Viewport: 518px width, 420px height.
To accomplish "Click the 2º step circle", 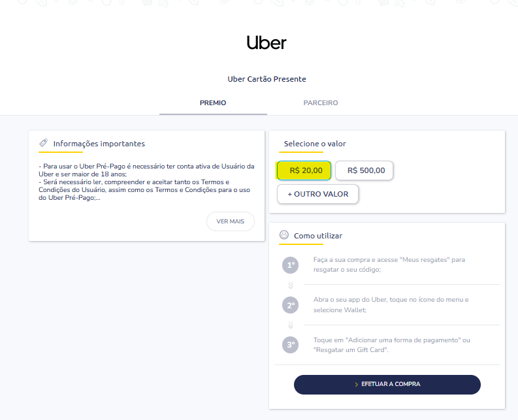I will pyautogui.click(x=290, y=305).
